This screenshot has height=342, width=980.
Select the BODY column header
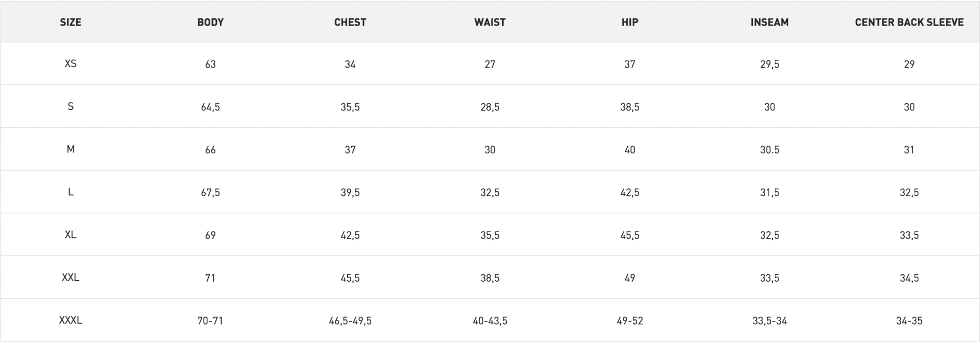210,22
